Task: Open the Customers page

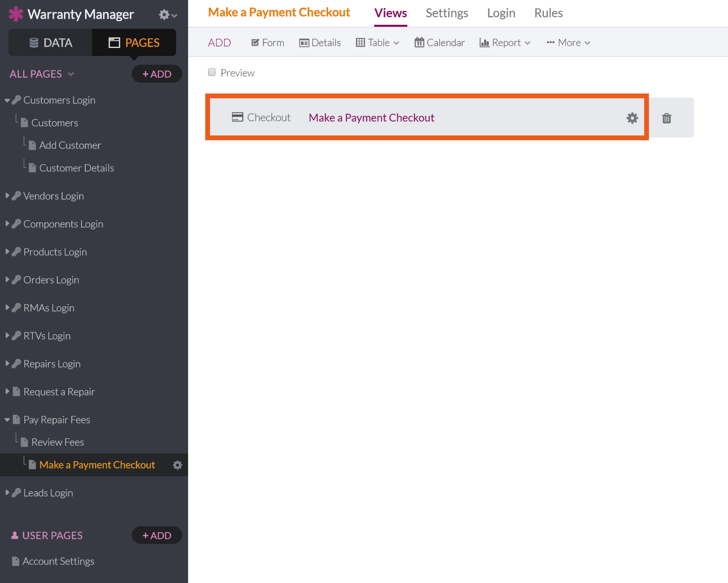Action: click(x=55, y=123)
